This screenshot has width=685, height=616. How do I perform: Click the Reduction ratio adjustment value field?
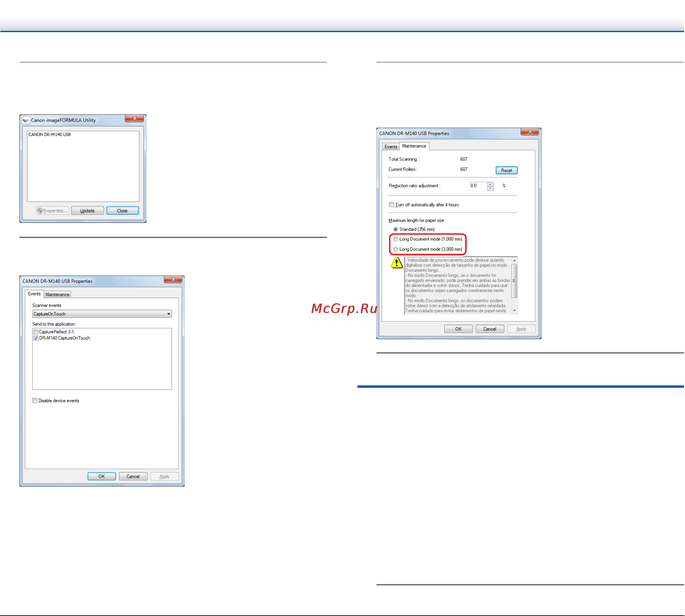[x=478, y=186]
